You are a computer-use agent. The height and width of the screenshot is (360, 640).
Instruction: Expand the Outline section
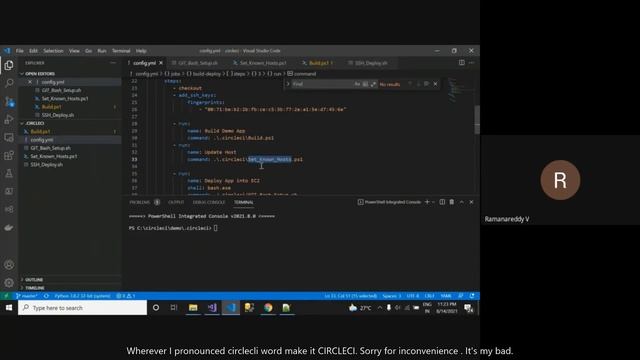coord(34,280)
